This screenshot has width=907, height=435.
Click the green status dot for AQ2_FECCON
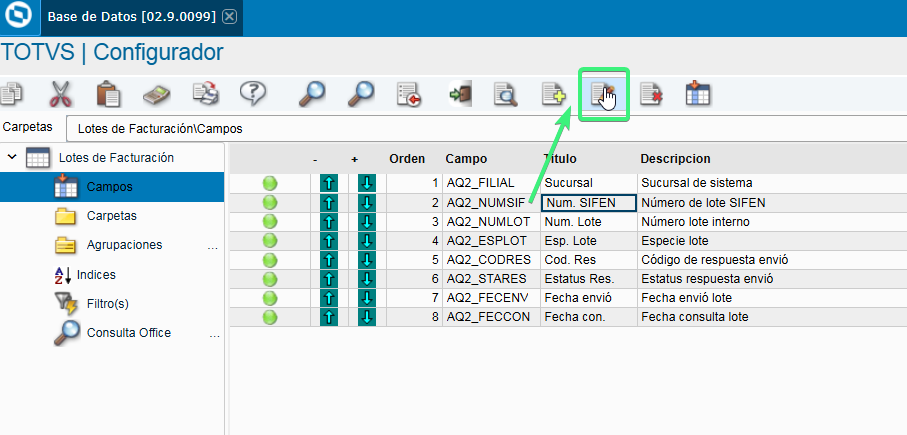coord(270,317)
